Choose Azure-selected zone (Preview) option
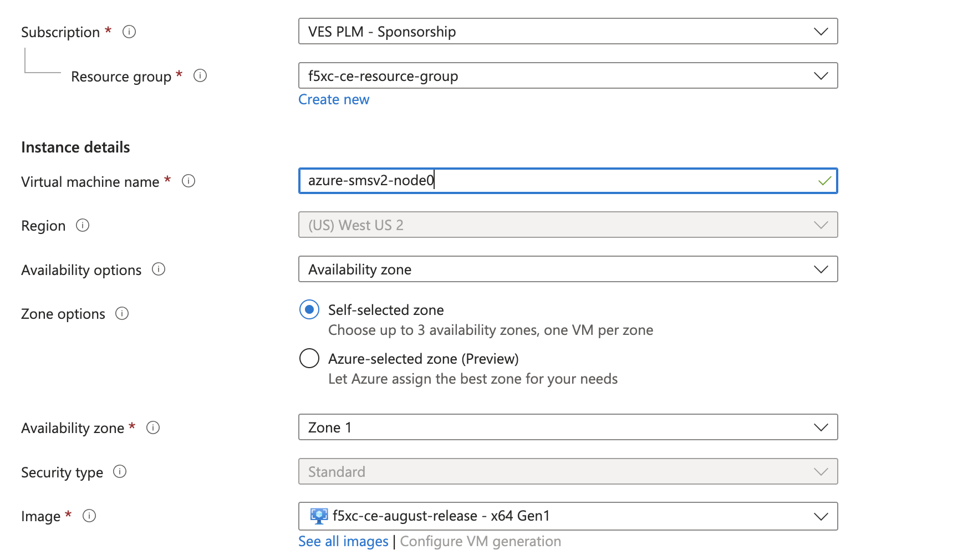Image resolution: width=978 pixels, height=560 pixels. pyautogui.click(x=309, y=358)
